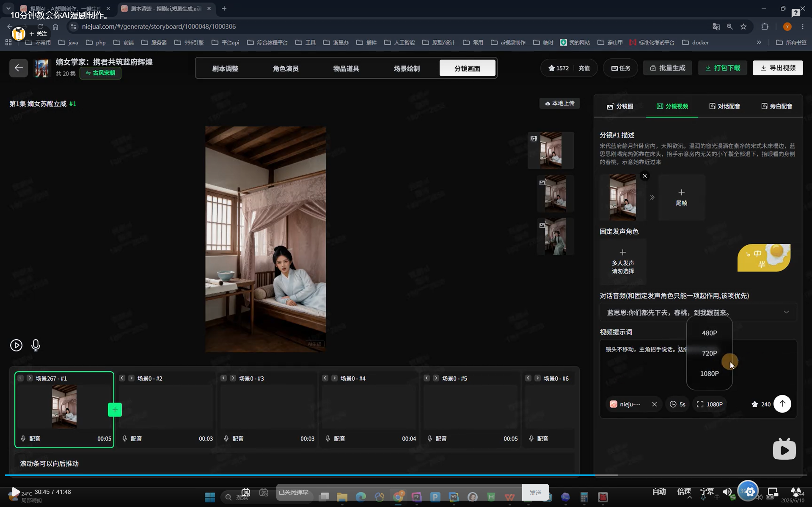Switch to 分镜图 tab
The height and width of the screenshot is (507, 812).
coord(620,106)
